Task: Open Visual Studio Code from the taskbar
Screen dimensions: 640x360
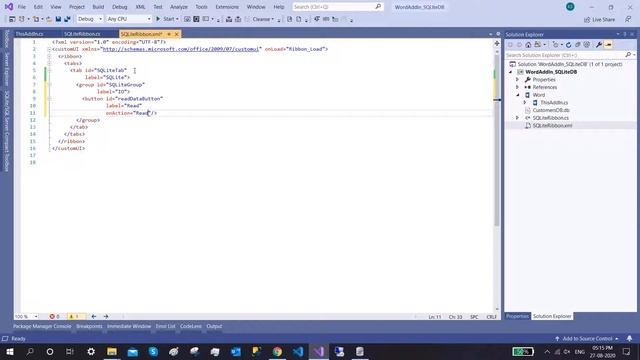Action: [298, 351]
